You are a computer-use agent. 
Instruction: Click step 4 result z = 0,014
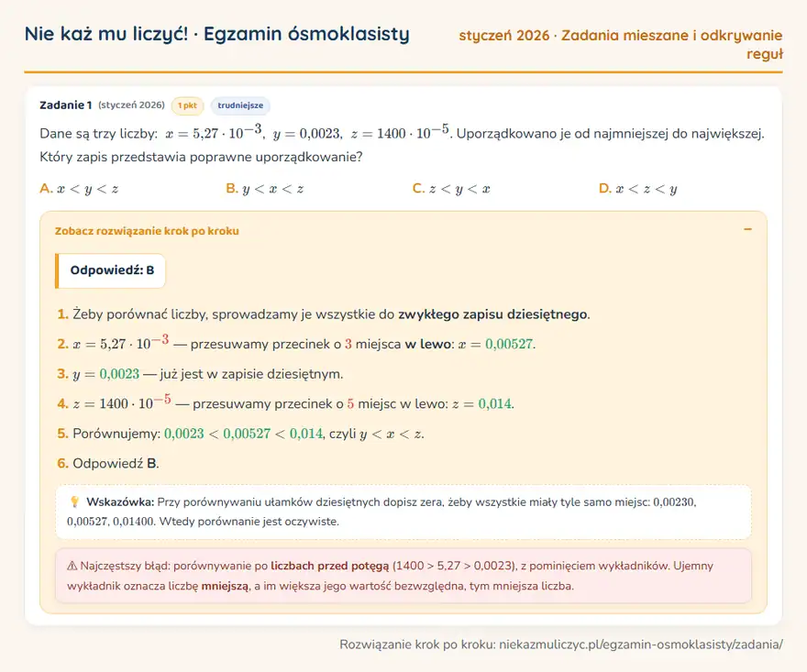point(482,404)
